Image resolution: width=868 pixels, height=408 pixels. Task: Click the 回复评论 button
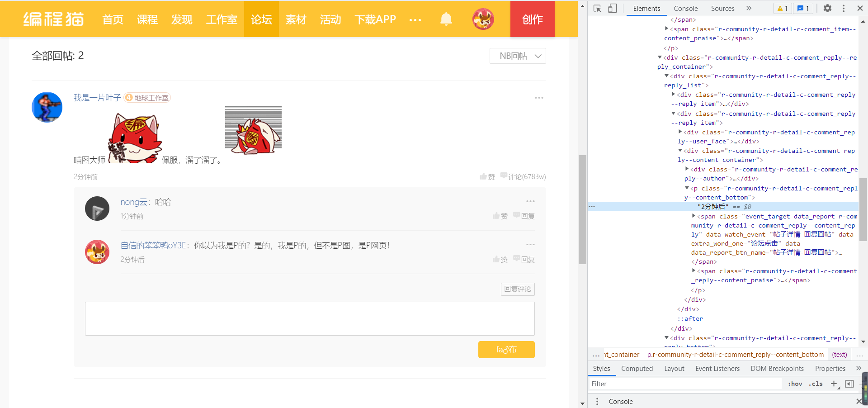[x=518, y=289]
